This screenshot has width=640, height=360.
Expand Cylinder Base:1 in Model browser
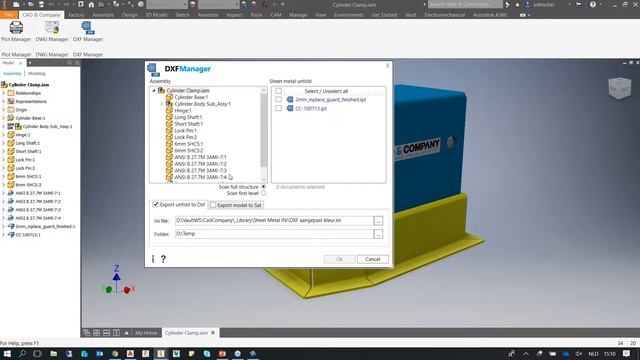pos(4,118)
